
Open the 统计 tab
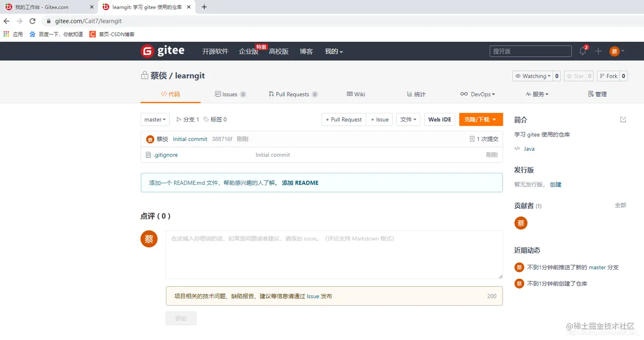[416, 94]
